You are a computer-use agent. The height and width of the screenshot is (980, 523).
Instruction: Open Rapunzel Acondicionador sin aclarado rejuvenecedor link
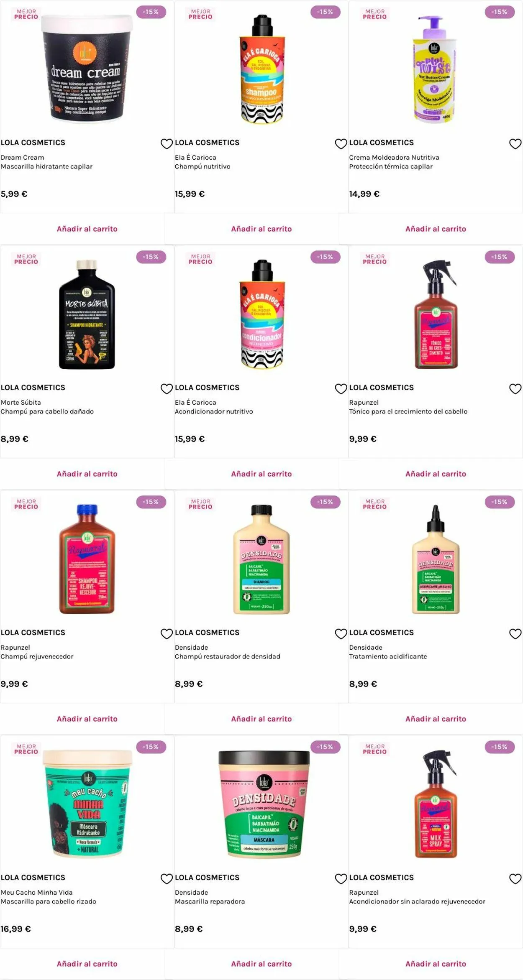click(417, 897)
